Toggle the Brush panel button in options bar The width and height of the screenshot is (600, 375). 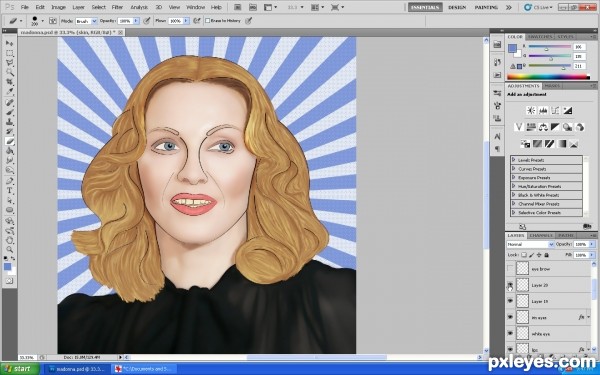click(x=53, y=21)
